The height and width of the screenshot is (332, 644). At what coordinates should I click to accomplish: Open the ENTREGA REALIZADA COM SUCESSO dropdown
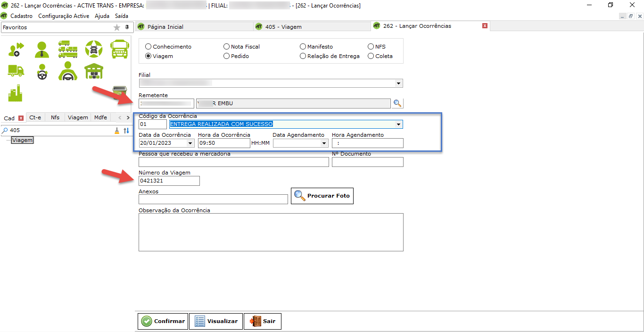click(x=399, y=124)
